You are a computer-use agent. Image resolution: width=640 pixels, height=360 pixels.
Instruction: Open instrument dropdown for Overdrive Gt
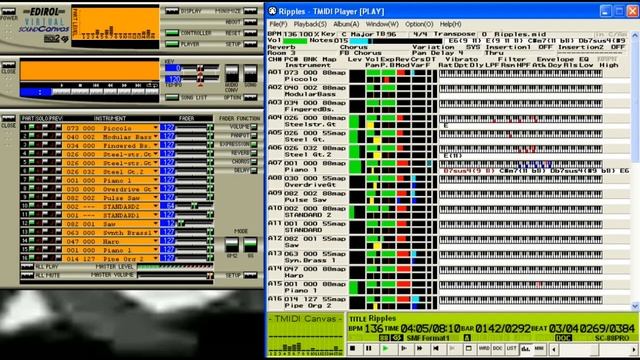click(156, 189)
